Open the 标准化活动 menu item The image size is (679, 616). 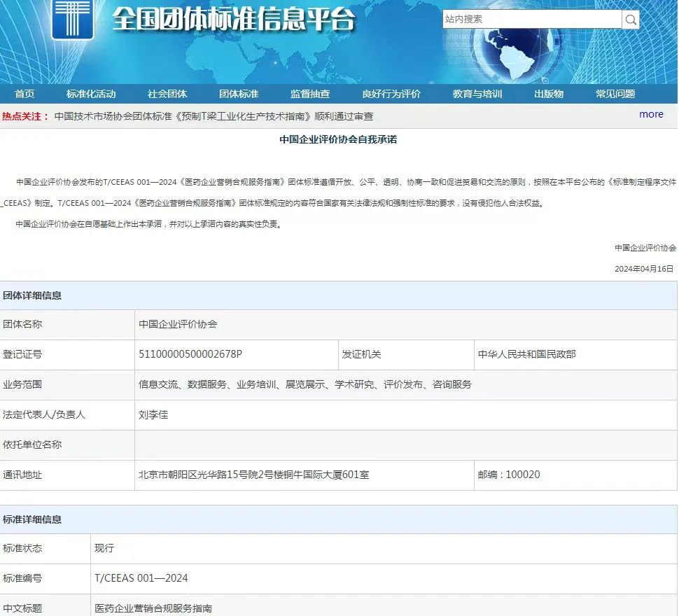coord(91,94)
